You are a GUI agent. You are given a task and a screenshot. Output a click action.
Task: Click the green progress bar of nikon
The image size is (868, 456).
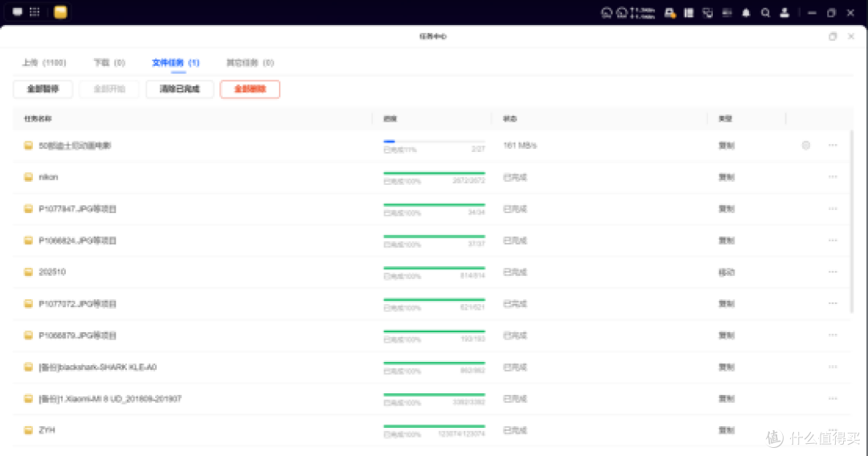point(434,173)
